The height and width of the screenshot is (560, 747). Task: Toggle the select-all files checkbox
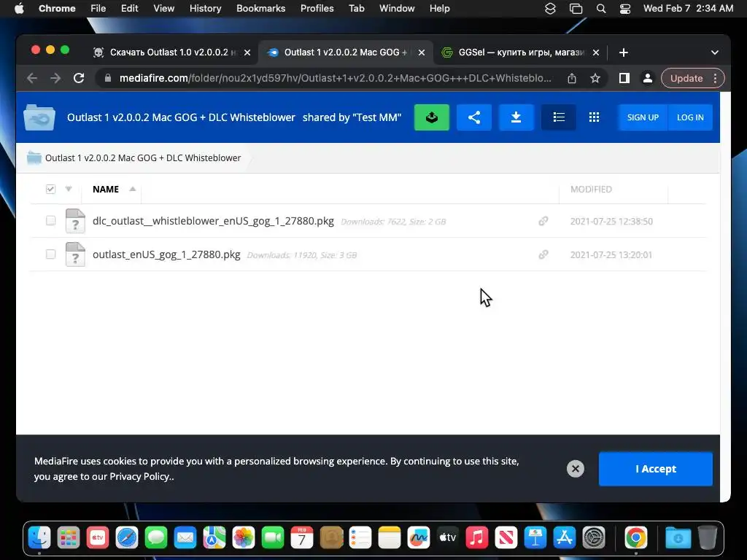(x=50, y=189)
